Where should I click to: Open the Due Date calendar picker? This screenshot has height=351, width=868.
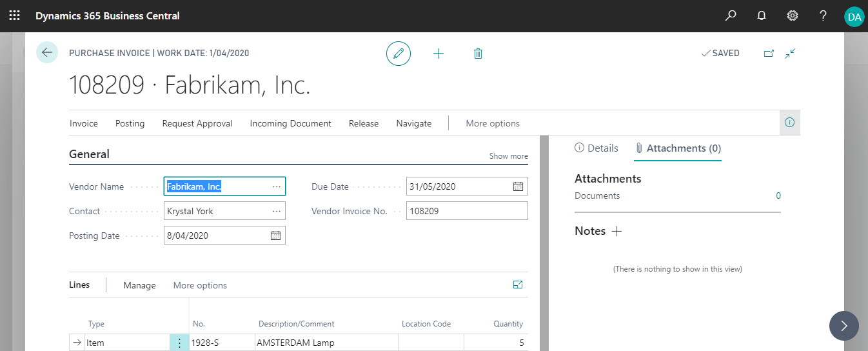518,186
